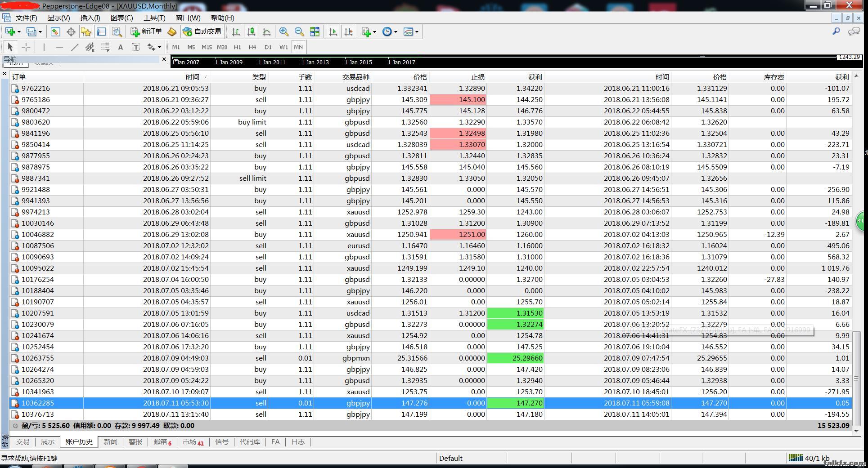Select order row 10095022
The image size is (868, 468).
pos(431,268)
